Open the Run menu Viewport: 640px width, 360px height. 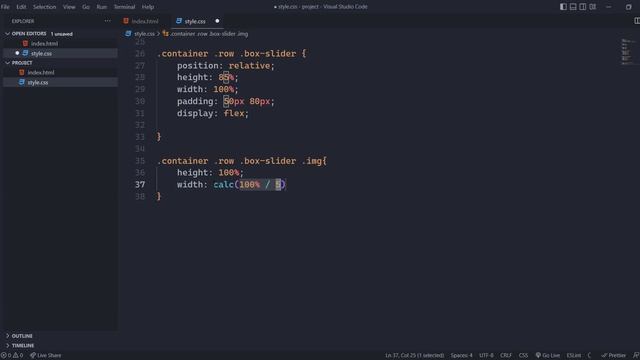(102, 7)
